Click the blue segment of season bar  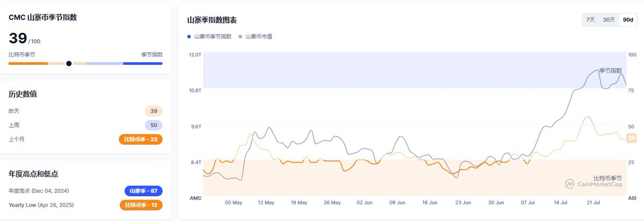coord(143,63)
